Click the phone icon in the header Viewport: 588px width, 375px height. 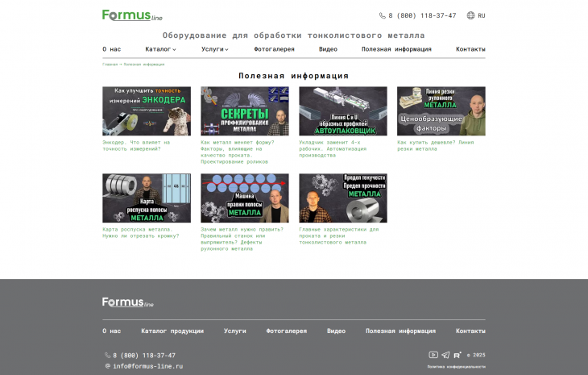click(383, 15)
